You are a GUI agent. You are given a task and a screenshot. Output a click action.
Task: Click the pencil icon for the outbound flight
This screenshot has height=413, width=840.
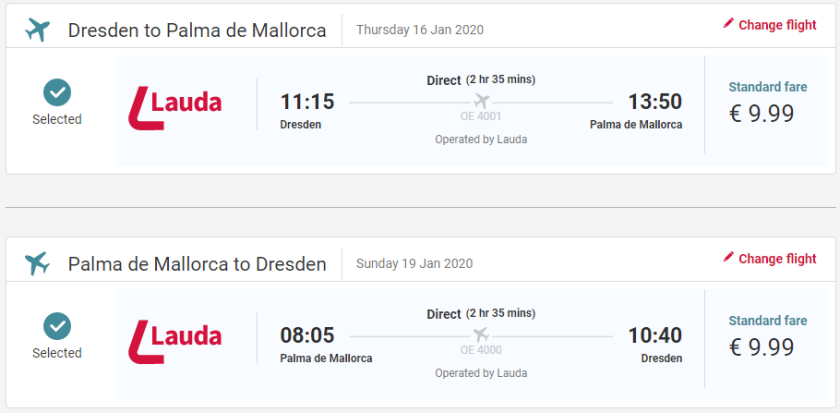tap(728, 24)
